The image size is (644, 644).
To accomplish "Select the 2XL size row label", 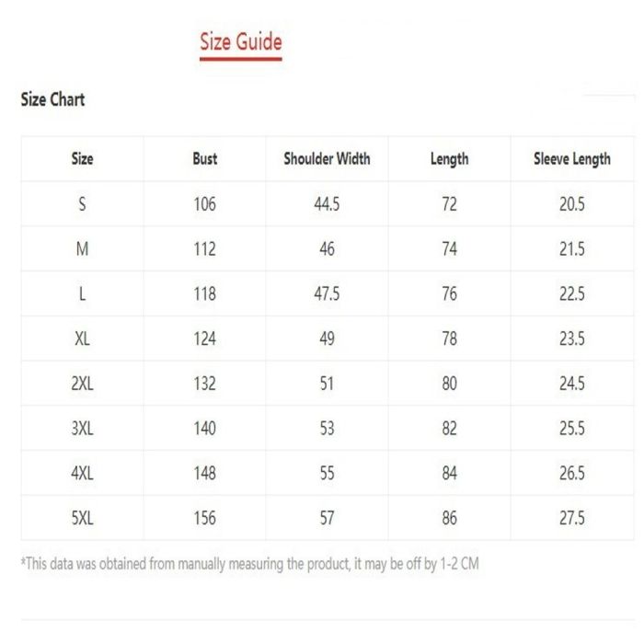I will (x=82, y=384).
